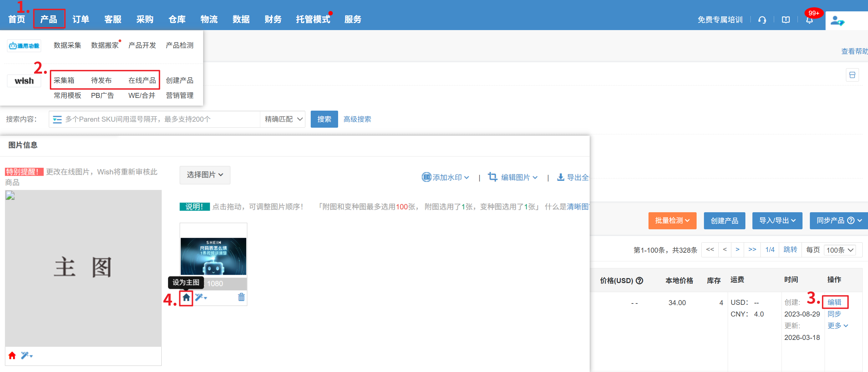Click the blue 搜索 button

click(324, 119)
